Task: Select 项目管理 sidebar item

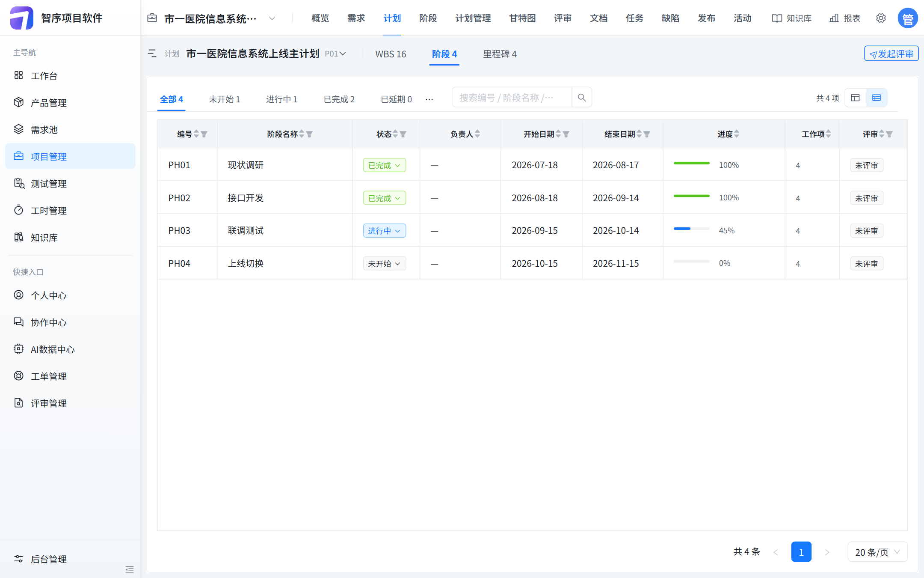Action: click(70, 156)
